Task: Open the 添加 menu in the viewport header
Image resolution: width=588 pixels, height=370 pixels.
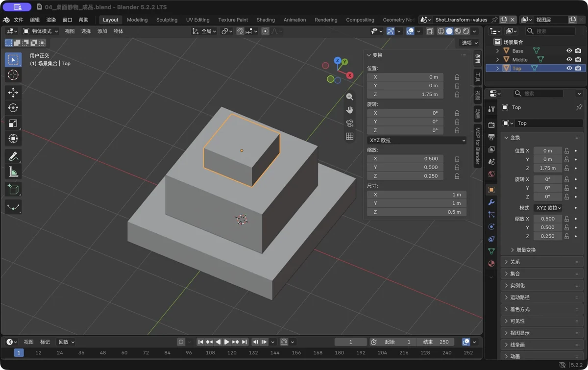Action: coord(102,31)
